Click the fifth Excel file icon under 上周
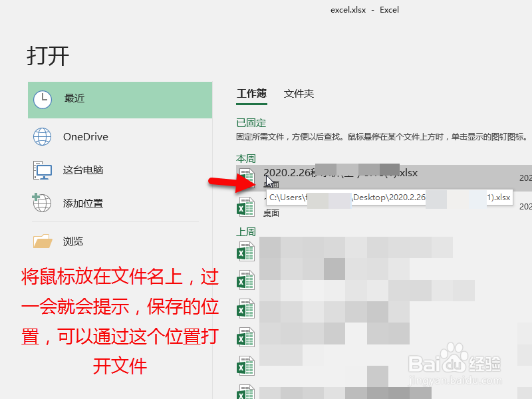Image resolution: width=532 pixels, height=399 pixels. click(x=245, y=366)
